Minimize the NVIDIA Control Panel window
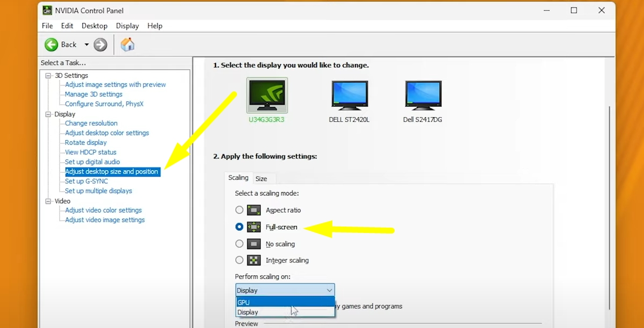Viewport: 644px width, 328px height. point(546,10)
